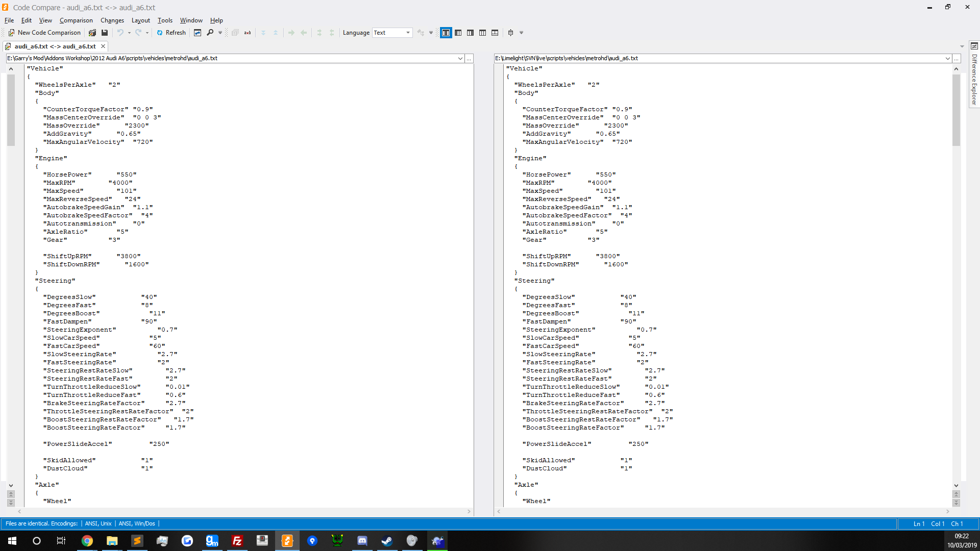Open the document tabs list arrow
The image size is (980, 551).
962,46
